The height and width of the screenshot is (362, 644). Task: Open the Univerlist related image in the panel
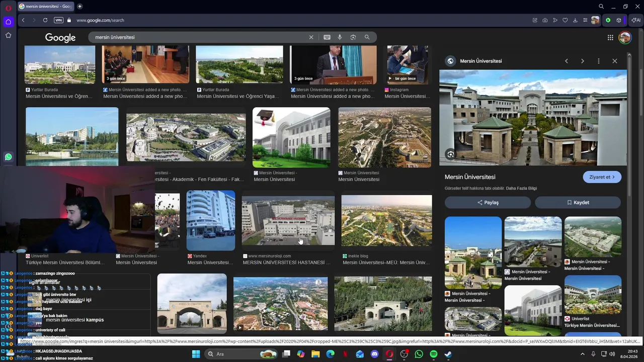pyautogui.click(x=593, y=295)
